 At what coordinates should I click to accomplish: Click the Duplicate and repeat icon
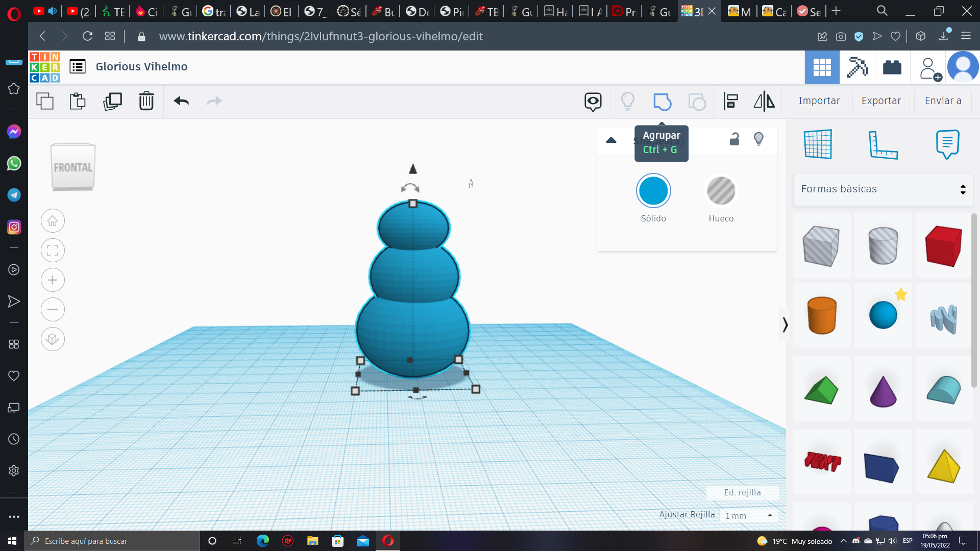point(112,101)
